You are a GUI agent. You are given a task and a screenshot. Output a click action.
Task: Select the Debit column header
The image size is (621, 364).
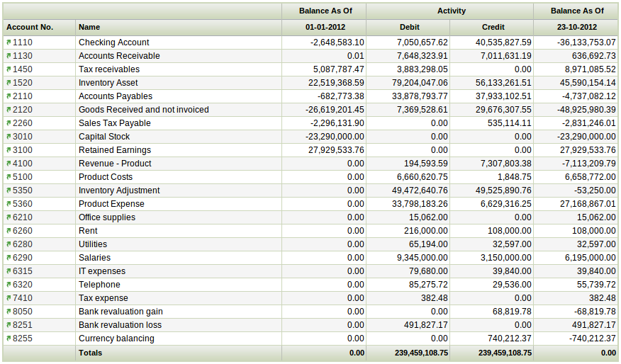pos(409,27)
